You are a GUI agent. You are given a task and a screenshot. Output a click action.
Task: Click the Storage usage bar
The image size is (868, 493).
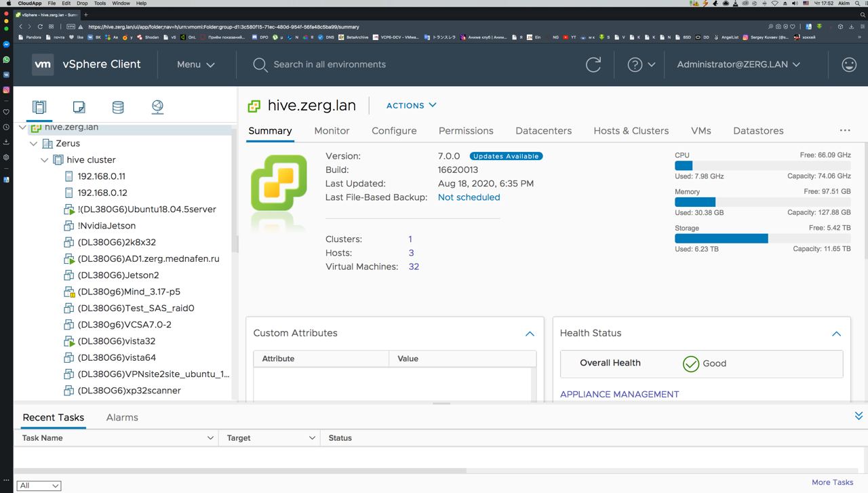point(762,239)
